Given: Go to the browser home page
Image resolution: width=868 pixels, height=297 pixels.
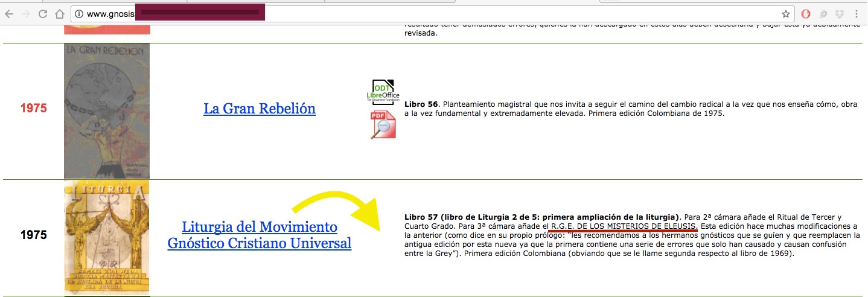Looking at the screenshot, I should 59,14.
